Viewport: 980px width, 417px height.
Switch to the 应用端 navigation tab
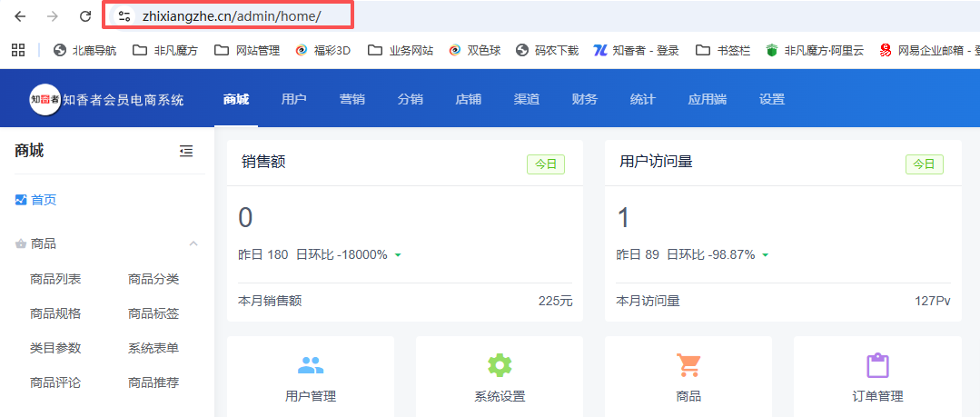point(707,99)
